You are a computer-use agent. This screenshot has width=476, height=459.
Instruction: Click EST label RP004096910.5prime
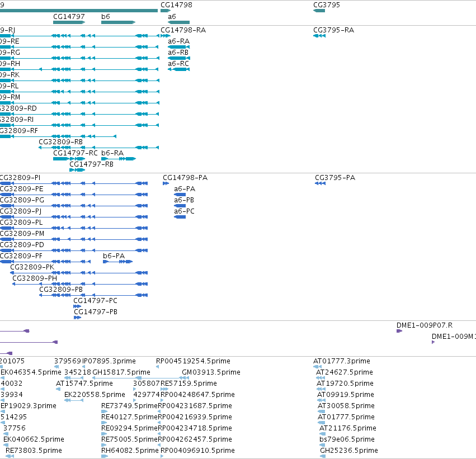click(197, 451)
